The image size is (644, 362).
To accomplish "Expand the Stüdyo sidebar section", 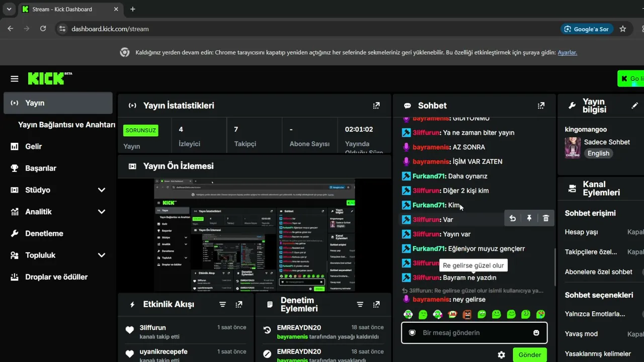I will click(x=102, y=190).
